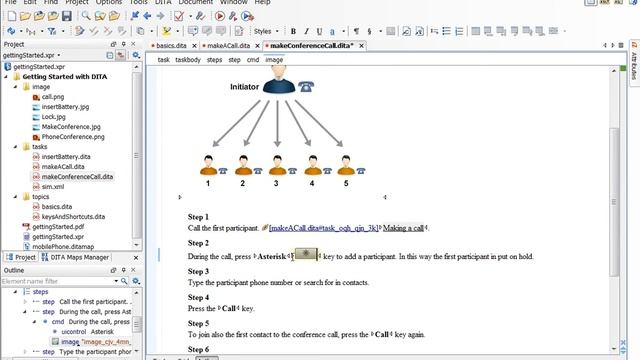The width and height of the screenshot is (640, 360).
Task: Open the highlight color dropdown arrow
Action: tap(178, 31)
